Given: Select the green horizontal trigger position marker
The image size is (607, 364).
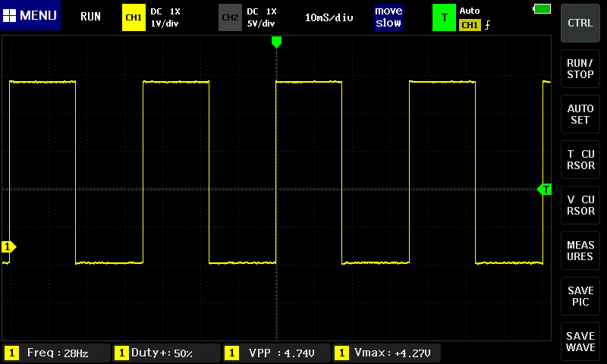Looking at the screenshot, I should (x=276, y=42).
